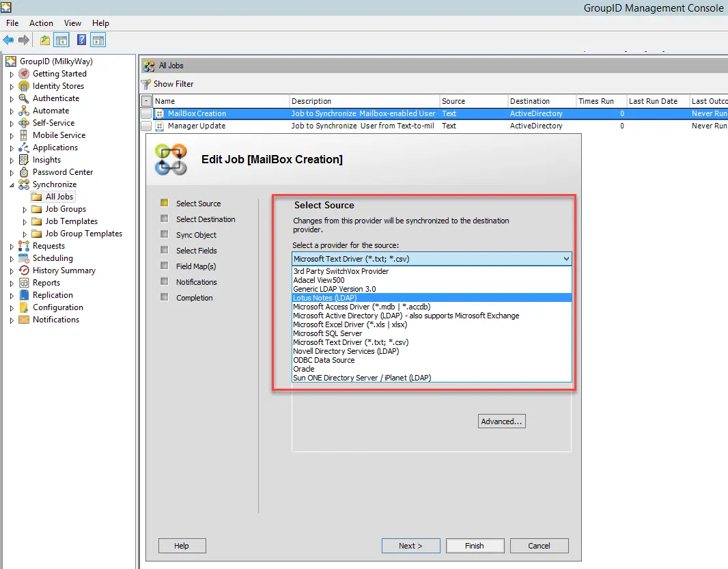The image size is (728, 569).
Task: Click the Forward arrow toolbar icon
Action: tap(24, 40)
